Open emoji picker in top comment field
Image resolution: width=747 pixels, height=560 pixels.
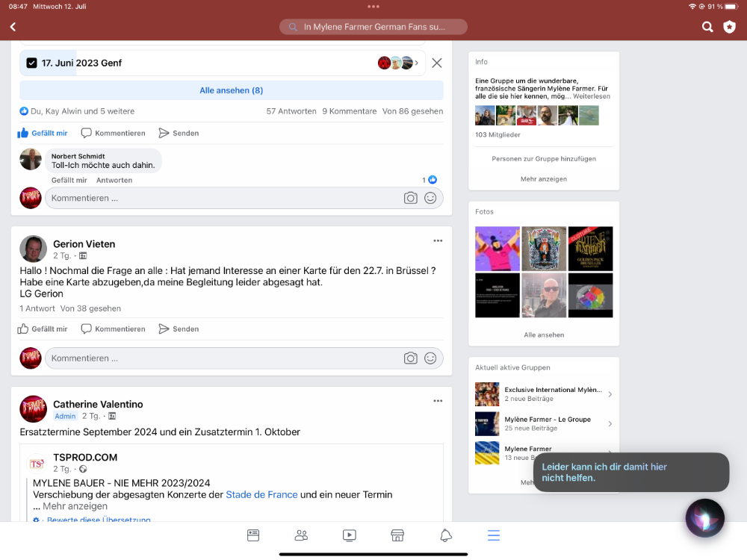click(430, 198)
